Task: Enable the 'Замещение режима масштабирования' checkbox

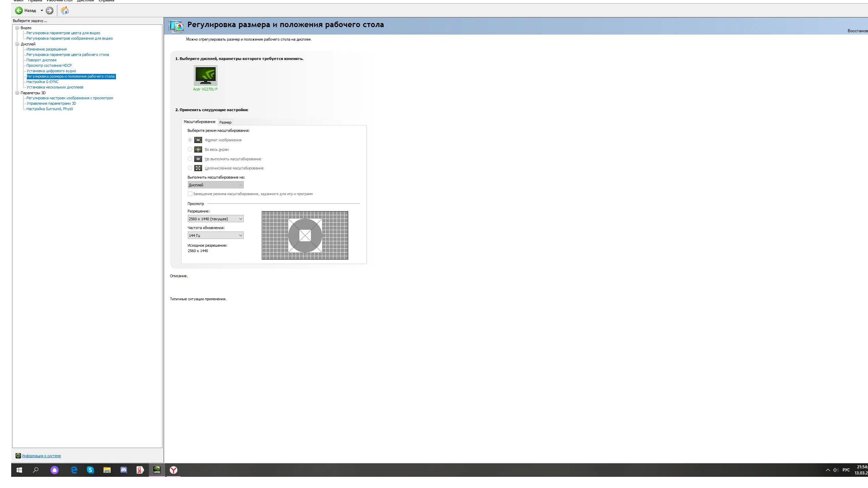Action: pos(190,194)
